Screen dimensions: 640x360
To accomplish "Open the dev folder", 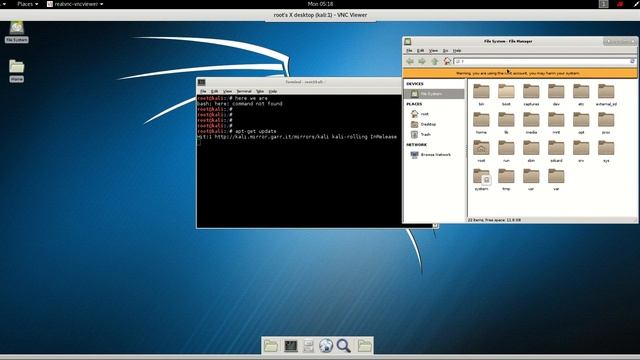I will click(556, 95).
